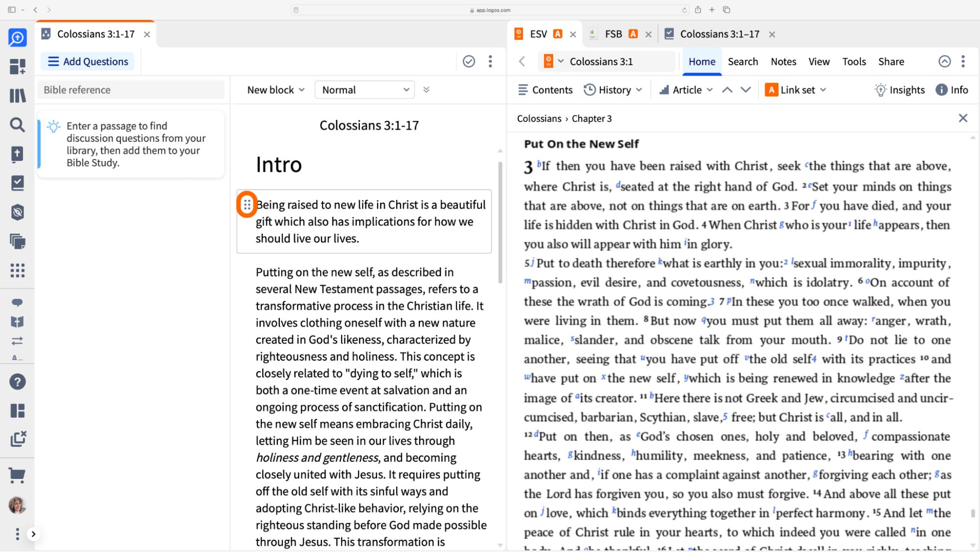Viewport: 980px width, 552px height.
Task: Click the Add Questions button
Action: coord(88,61)
